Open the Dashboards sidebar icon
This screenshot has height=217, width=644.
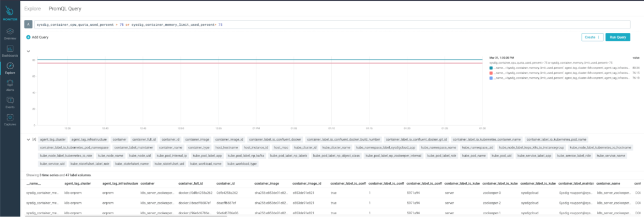tap(10, 51)
